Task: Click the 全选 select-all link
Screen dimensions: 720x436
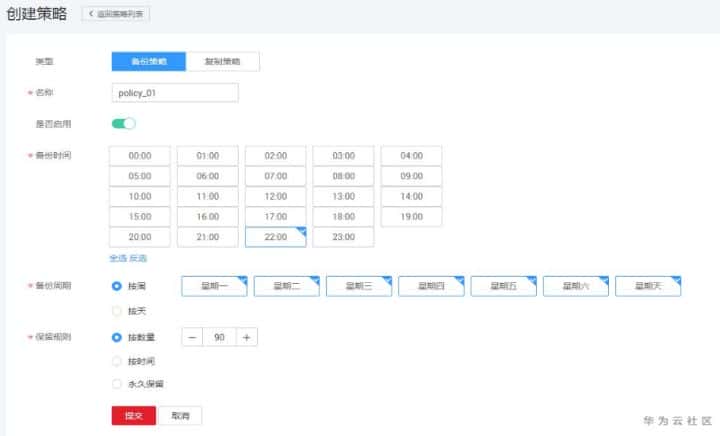Action: (118, 258)
